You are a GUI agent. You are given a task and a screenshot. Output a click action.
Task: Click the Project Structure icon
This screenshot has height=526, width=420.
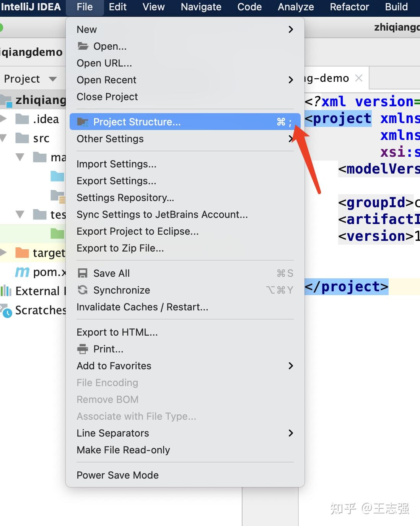83,122
